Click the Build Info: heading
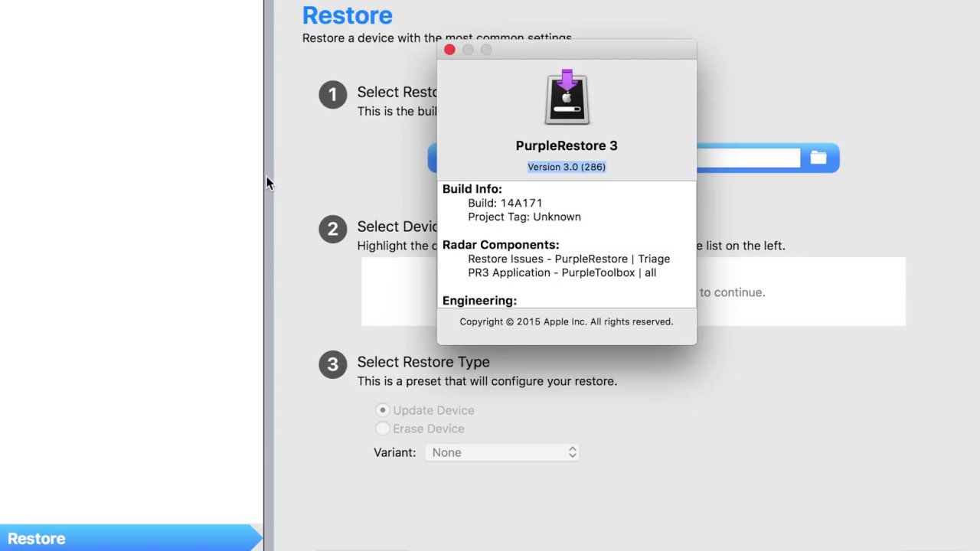 point(472,189)
